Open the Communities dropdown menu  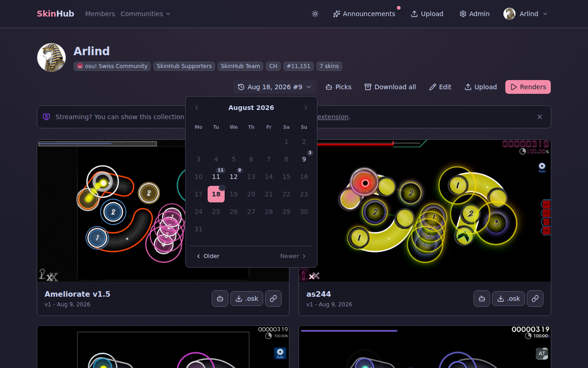[146, 14]
